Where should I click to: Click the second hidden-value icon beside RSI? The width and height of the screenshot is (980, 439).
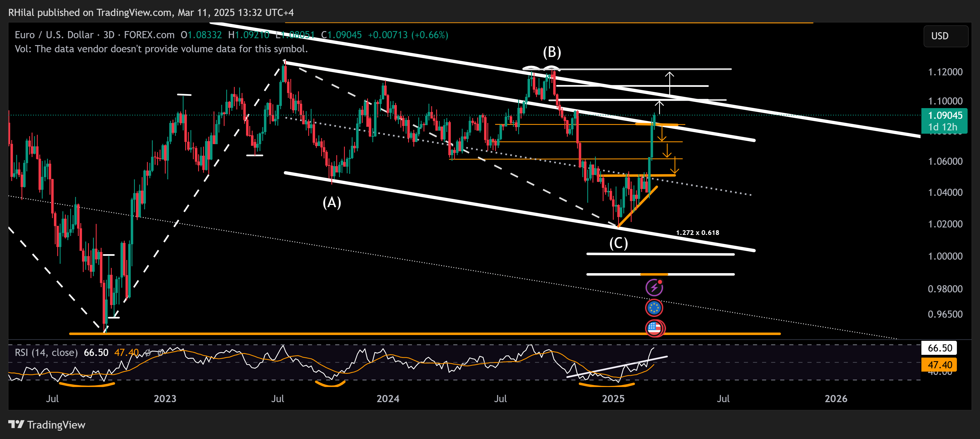point(160,353)
